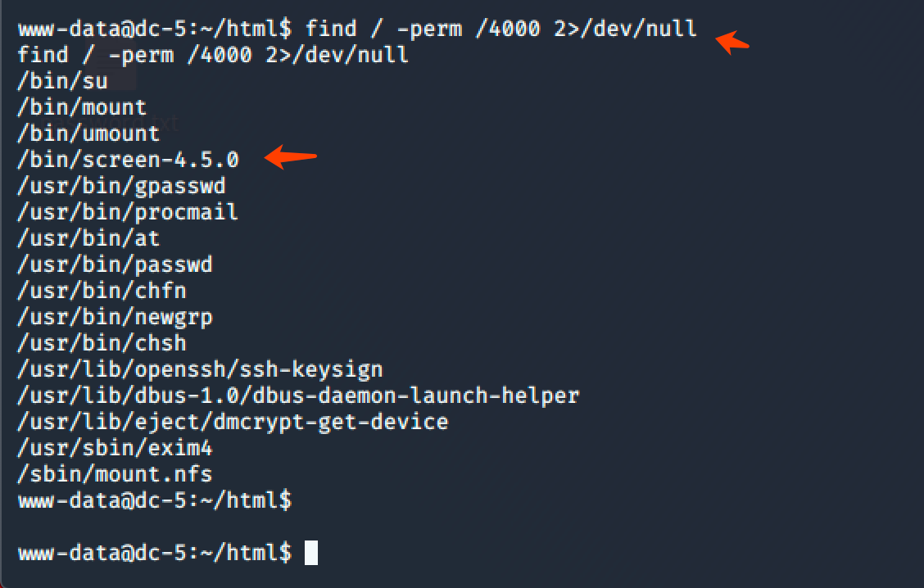Click the dbus-daemon-launch-helper path
The width and height of the screenshot is (924, 588).
pos(298,396)
